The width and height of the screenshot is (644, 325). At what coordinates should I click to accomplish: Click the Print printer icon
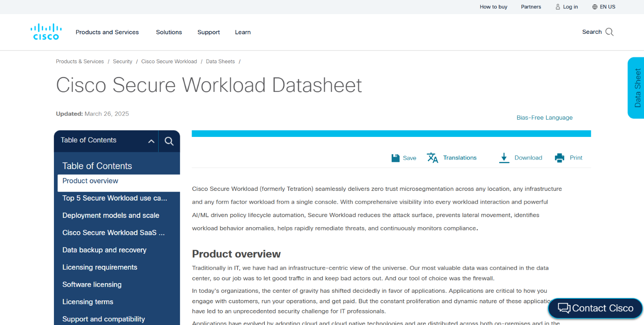[559, 158]
